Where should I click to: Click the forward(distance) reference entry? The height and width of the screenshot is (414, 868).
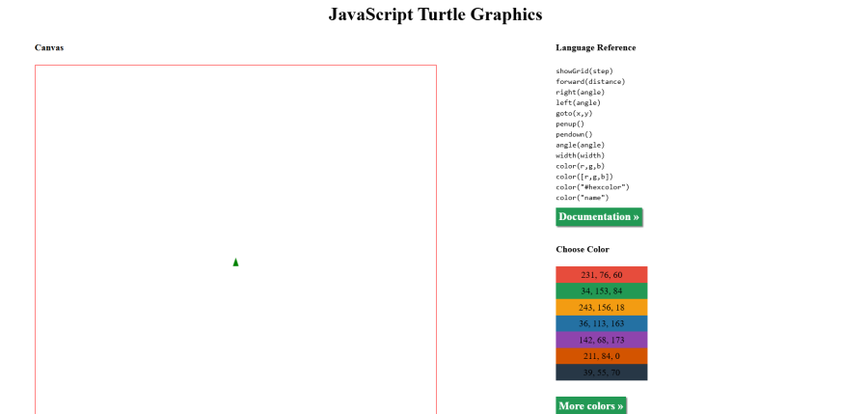[x=590, y=82]
